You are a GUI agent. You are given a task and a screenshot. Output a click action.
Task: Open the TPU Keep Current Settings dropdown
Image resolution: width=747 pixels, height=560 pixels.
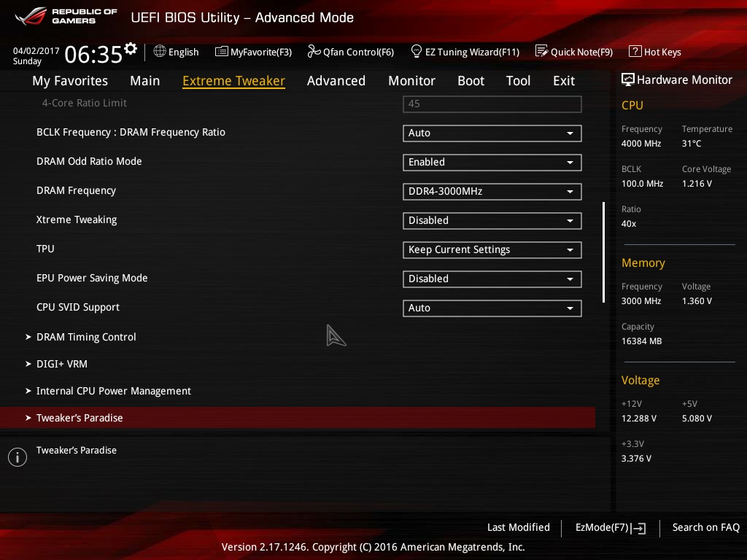[492, 250]
